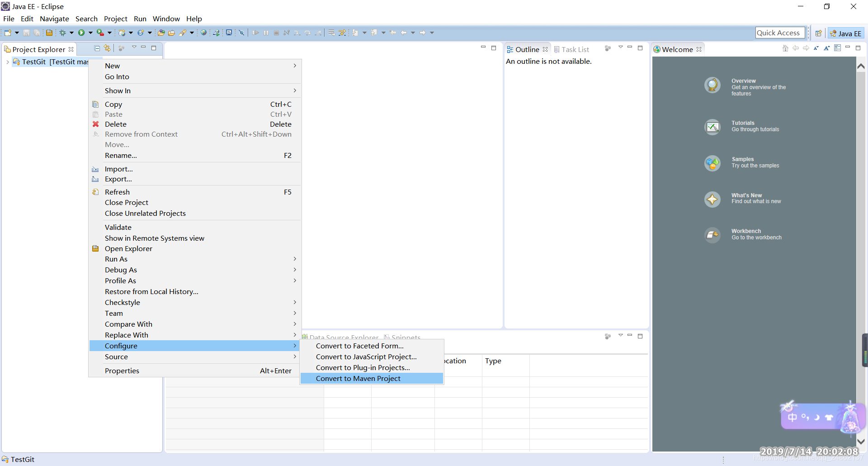Image resolution: width=868 pixels, height=466 pixels.
Task: Open the View Menu of Project Explorer
Action: 134,48
